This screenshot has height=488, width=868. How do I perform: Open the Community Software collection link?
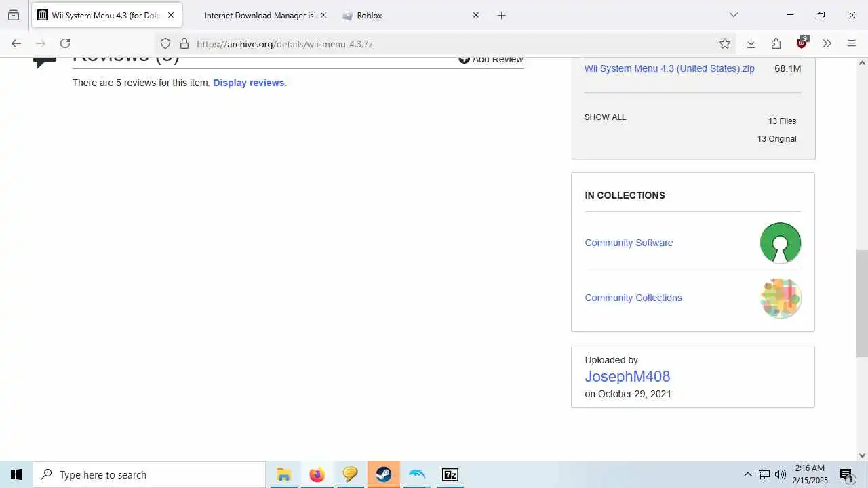point(629,243)
